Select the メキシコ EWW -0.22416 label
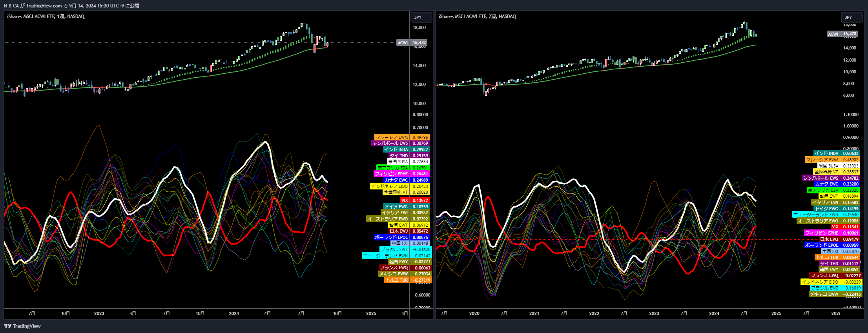The image size is (868, 333). [835, 294]
